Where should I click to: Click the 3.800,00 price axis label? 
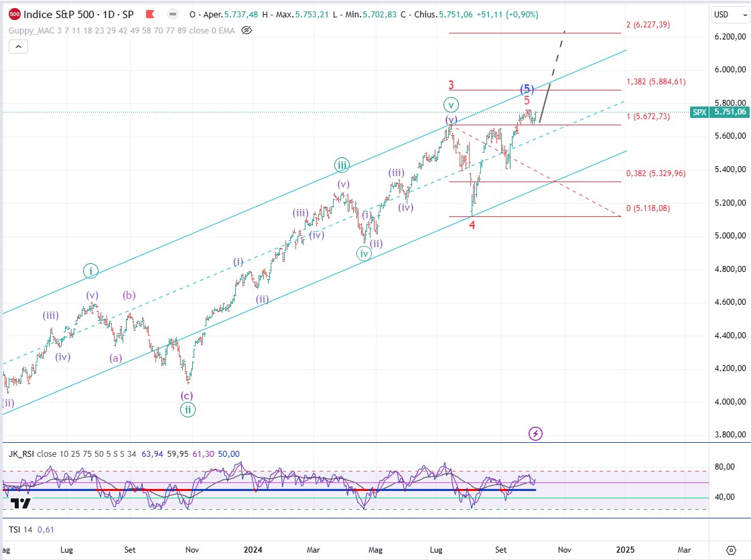click(730, 435)
